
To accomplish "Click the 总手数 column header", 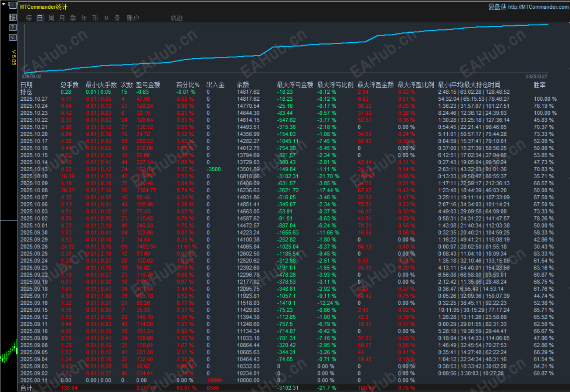I will point(69,85).
